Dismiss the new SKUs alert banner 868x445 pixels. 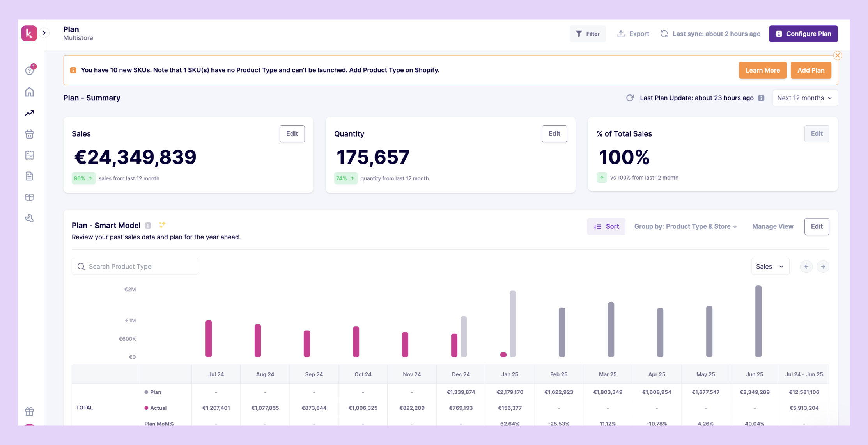tap(837, 55)
